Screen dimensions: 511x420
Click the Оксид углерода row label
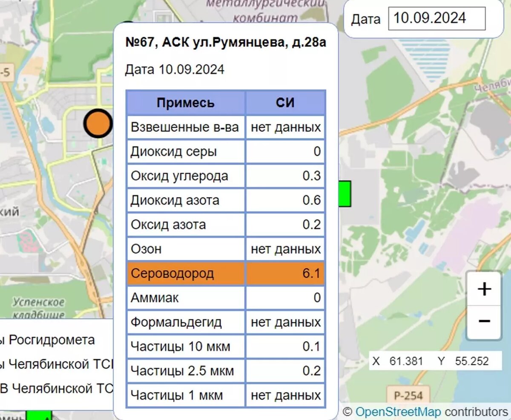[x=179, y=176]
